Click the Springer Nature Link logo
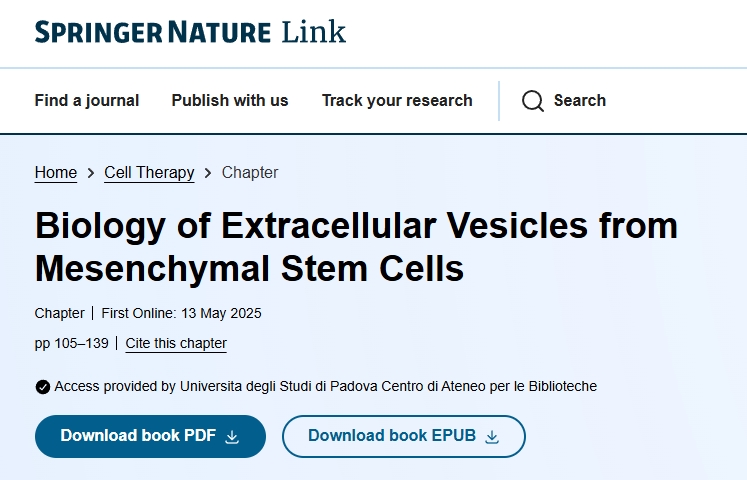Image resolution: width=747 pixels, height=480 pixels. pyautogui.click(x=190, y=32)
